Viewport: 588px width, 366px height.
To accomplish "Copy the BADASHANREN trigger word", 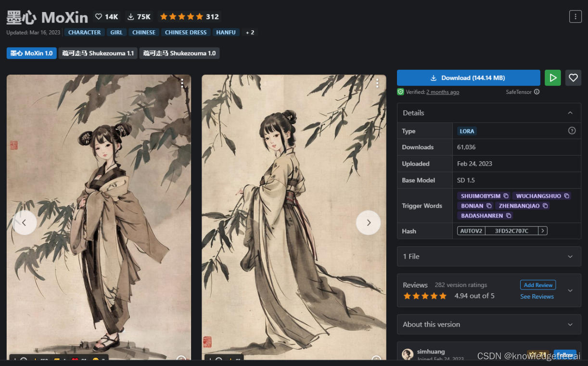I will [x=508, y=216].
